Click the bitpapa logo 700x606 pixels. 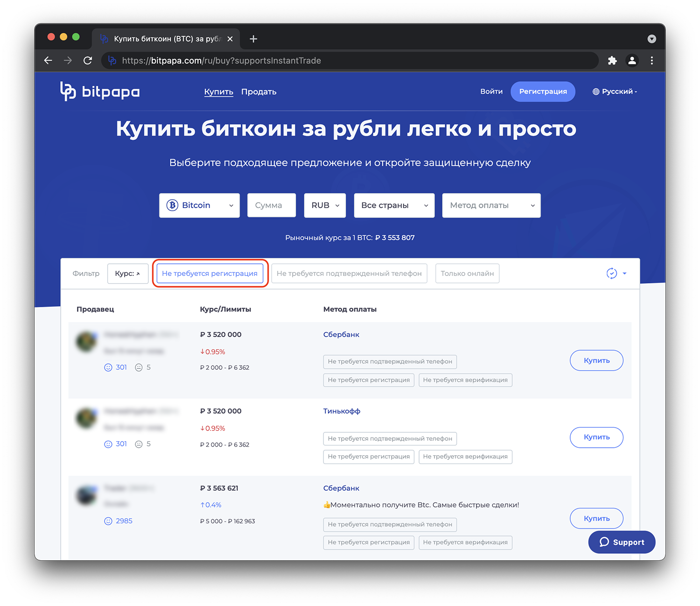pos(100,92)
